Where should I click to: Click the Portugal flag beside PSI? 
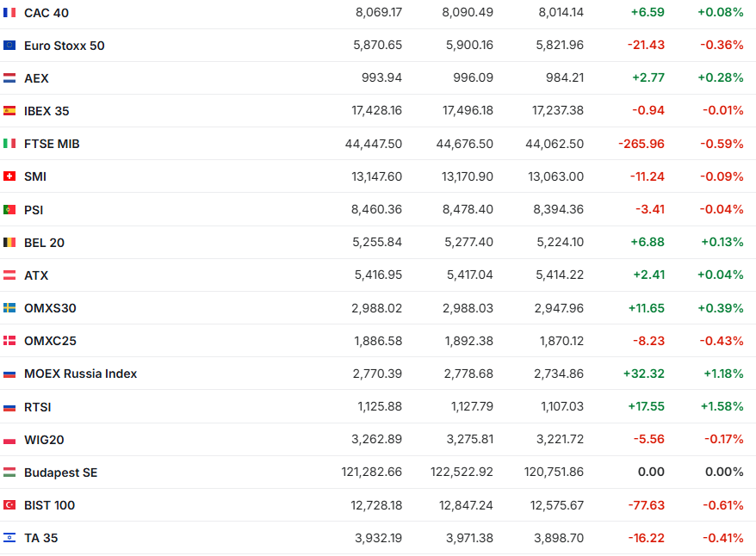pos(9,209)
